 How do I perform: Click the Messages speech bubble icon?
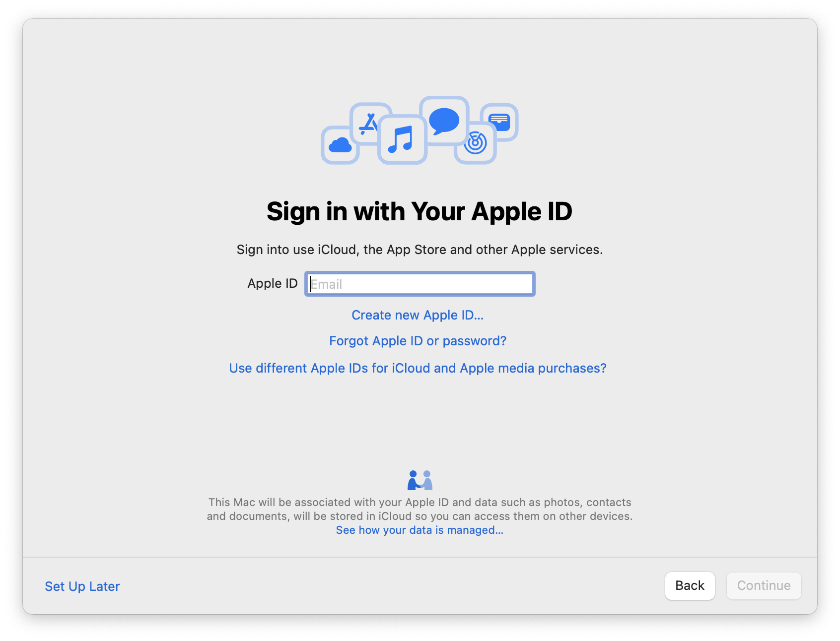[444, 121]
